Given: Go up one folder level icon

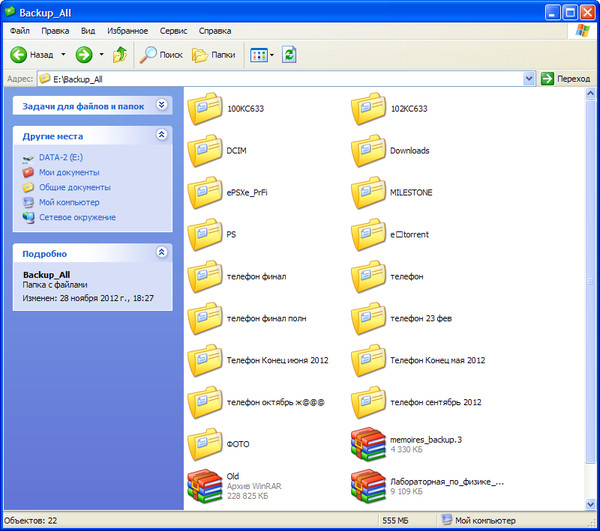Looking at the screenshot, I should [x=120, y=54].
